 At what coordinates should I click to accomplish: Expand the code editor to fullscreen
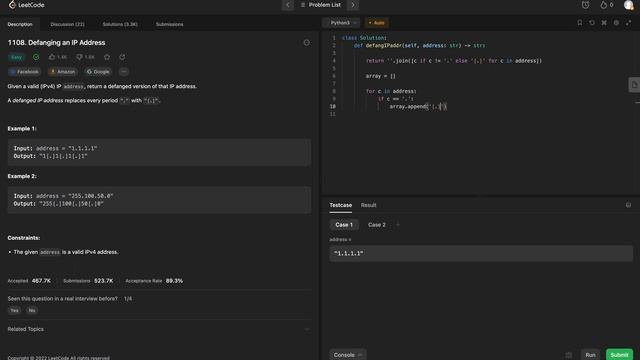click(629, 23)
